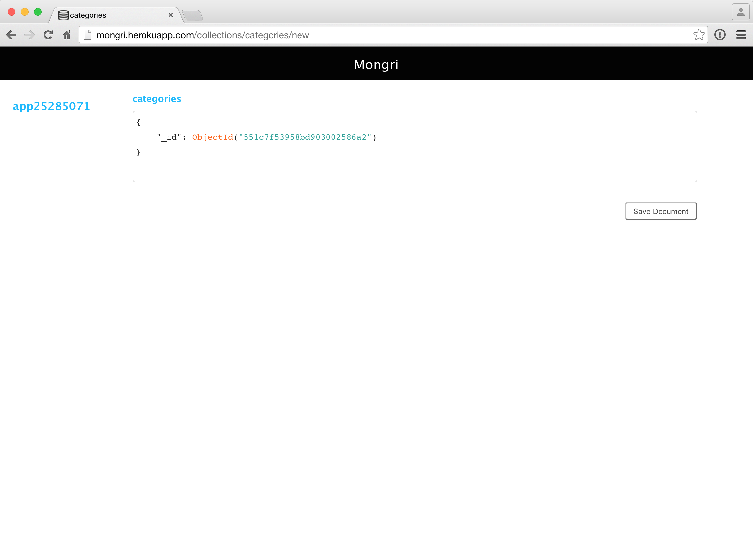This screenshot has width=753, height=560.
Task: Open the categories collection link
Action: tap(157, 99)
